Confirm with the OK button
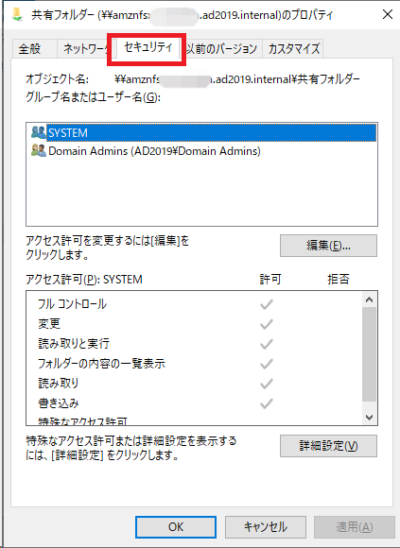Viewport: 400px width, 548px height. (176, 527)
